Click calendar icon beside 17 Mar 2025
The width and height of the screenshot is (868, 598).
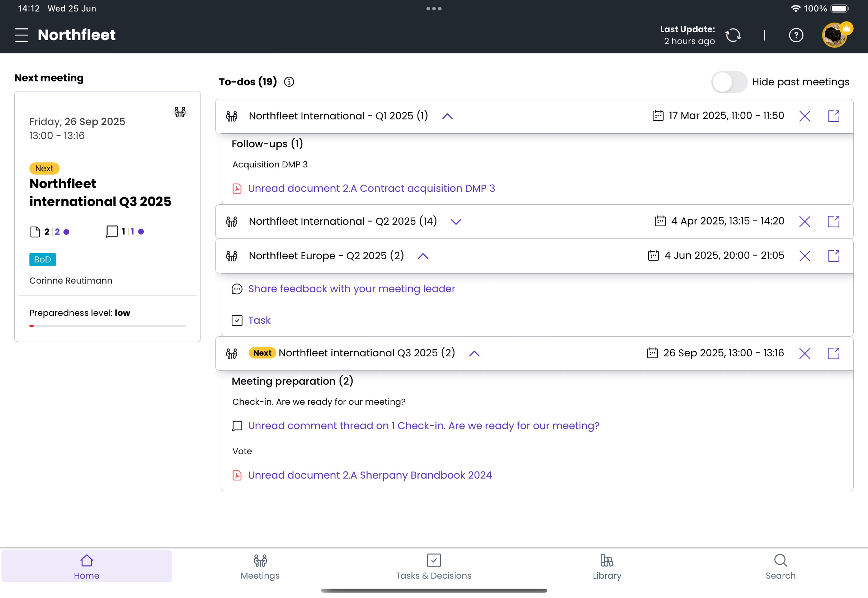point(658,115)
